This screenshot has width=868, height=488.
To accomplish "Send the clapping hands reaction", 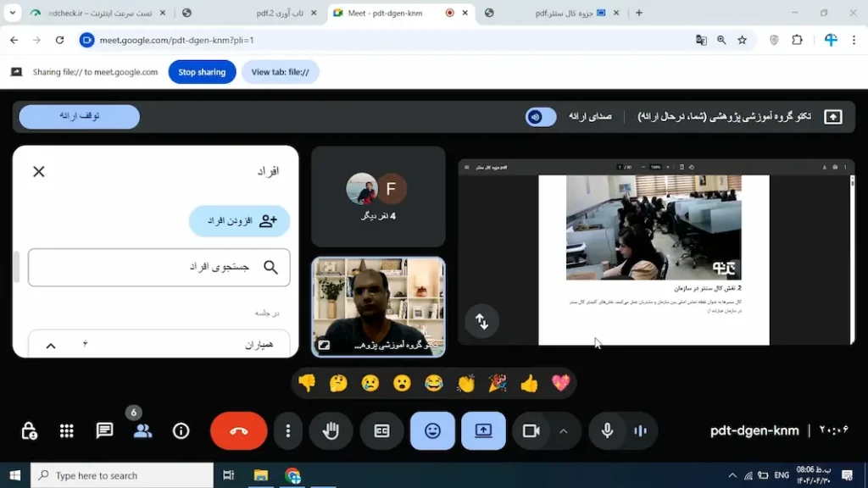I will [465, 382].
